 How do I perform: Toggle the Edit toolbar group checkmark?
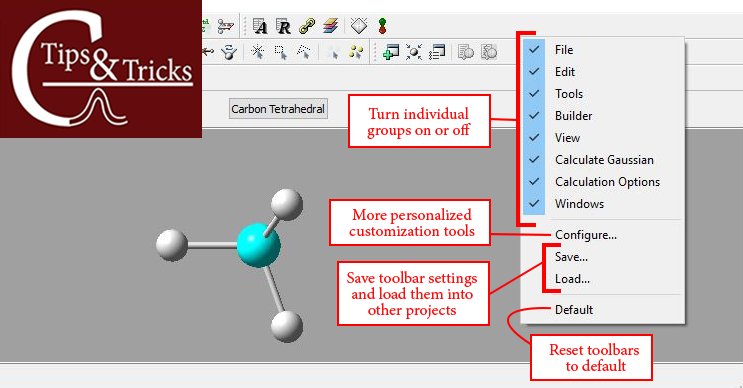pos(534,72)
